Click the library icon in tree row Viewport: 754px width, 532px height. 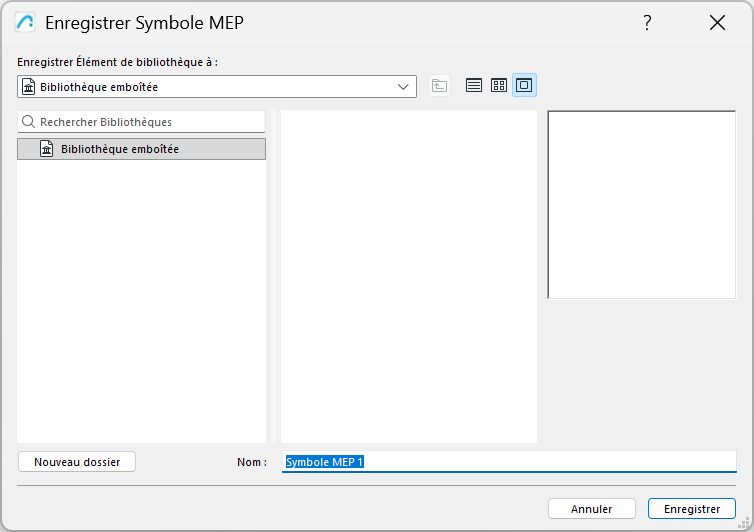[x=47, y=149]
